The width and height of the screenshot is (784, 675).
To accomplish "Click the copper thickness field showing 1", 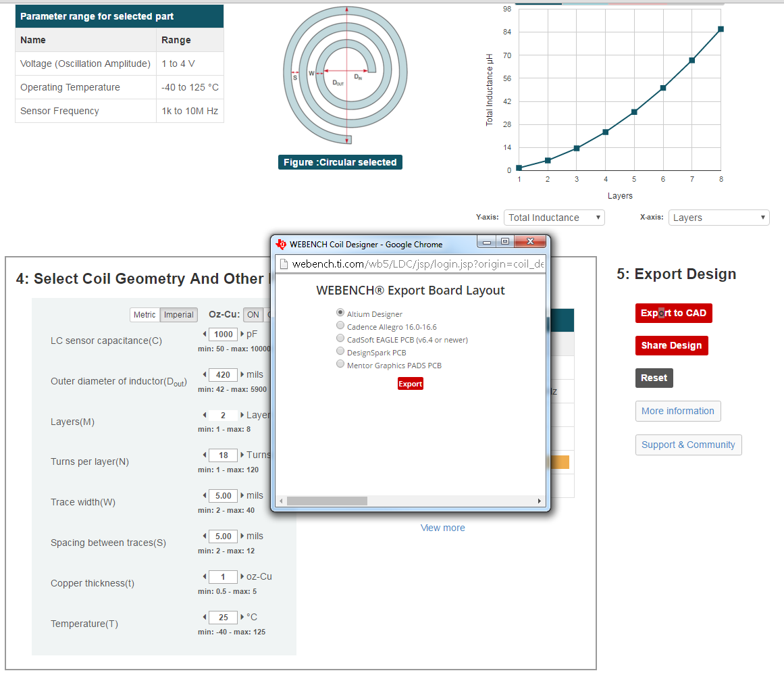I will pyautogui.click(x=223, y=577).
